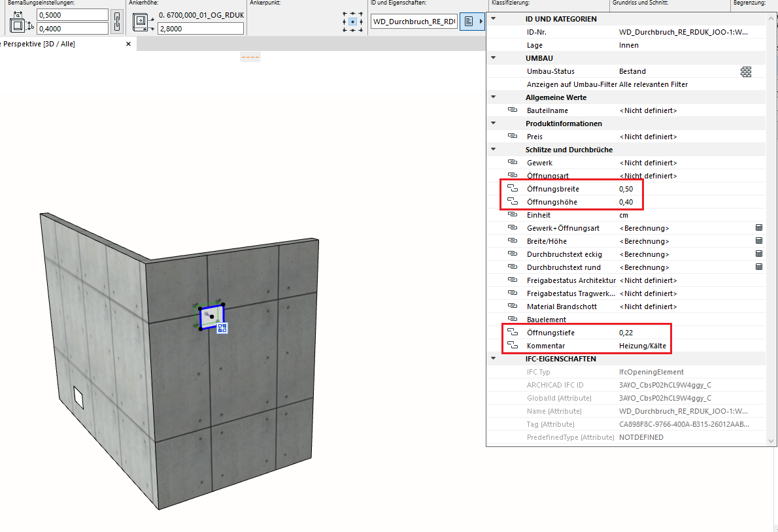
Task: Toggle the link icon beside Kommentar
Action: click(513, 346)
